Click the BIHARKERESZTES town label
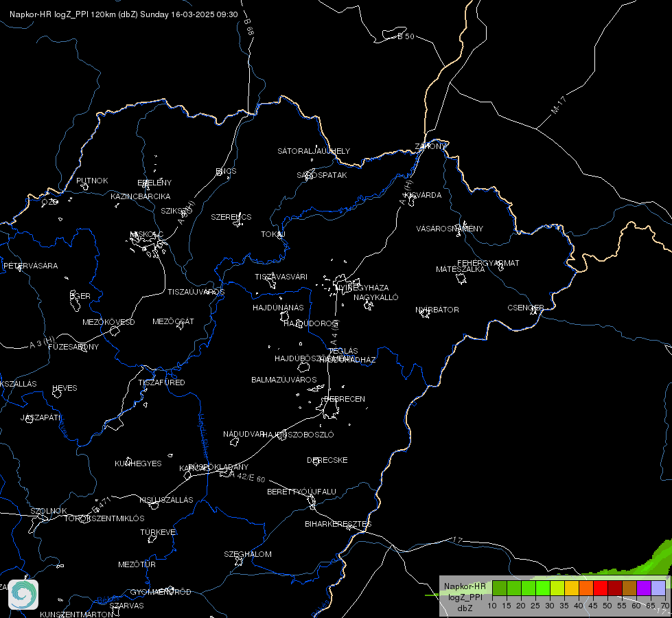The height and width of the screenshot is (618, 672). (338, 524)
